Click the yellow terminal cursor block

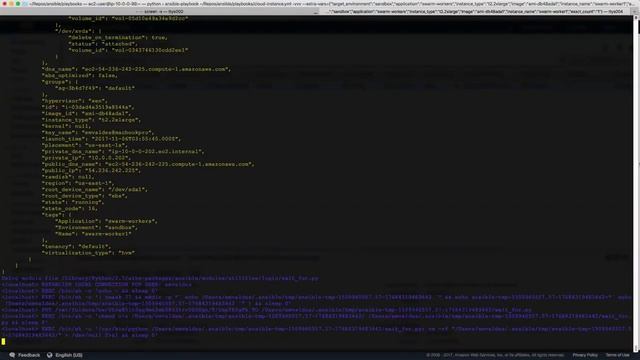coord(3,341)
